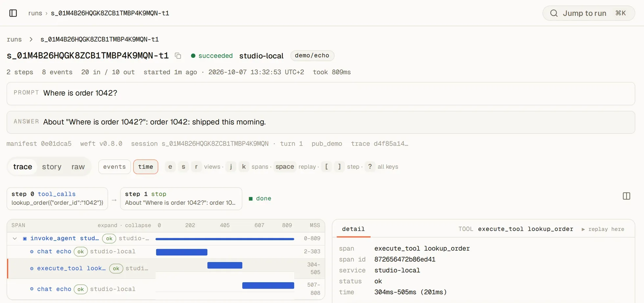The height and width of the screenshot is (303, 644).
Task: Toggle the events view chip
Action: (x=114, y=167)
